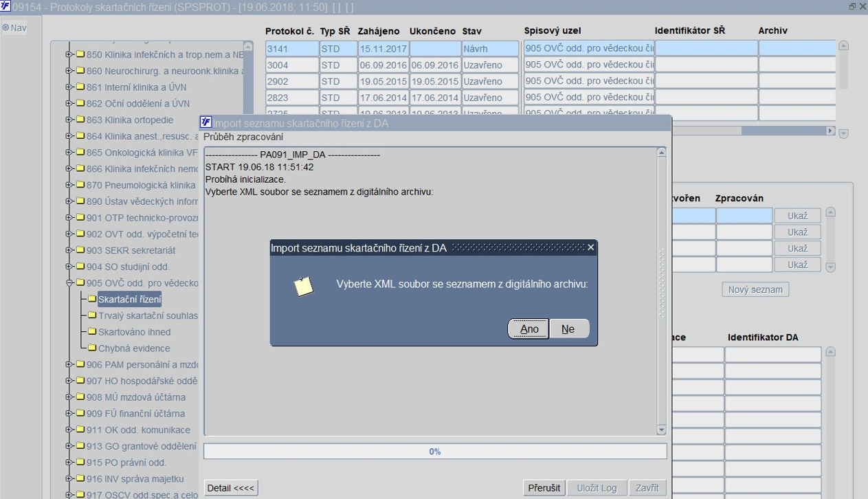Click the Nový seznam button
The image size is (868, 499).
(x=755, y=289)
